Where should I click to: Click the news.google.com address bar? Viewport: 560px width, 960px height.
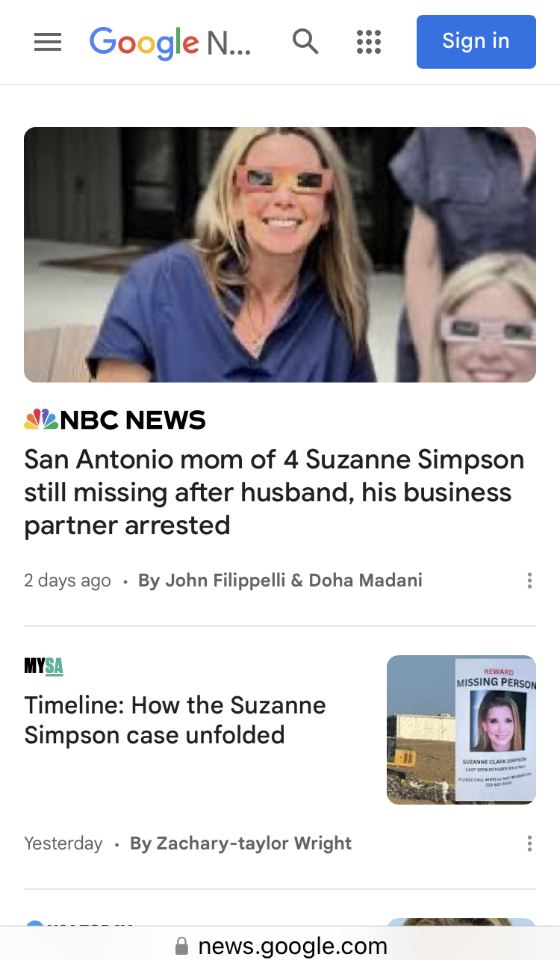pos(293,947)
